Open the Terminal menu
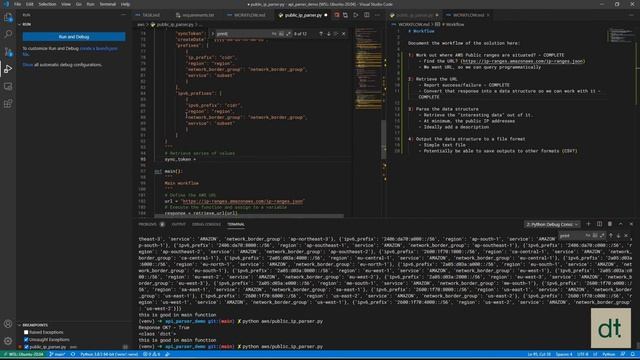 (108, 4)
